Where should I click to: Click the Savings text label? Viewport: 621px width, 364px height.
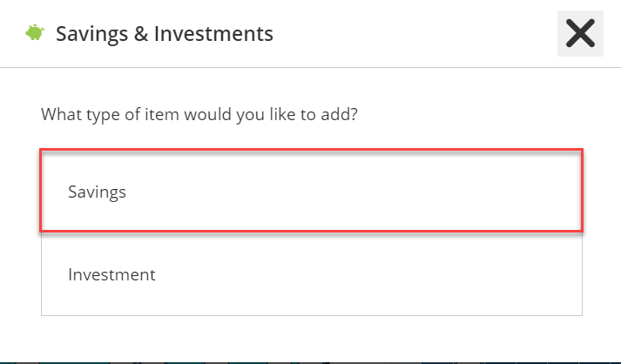coord(97,192)
